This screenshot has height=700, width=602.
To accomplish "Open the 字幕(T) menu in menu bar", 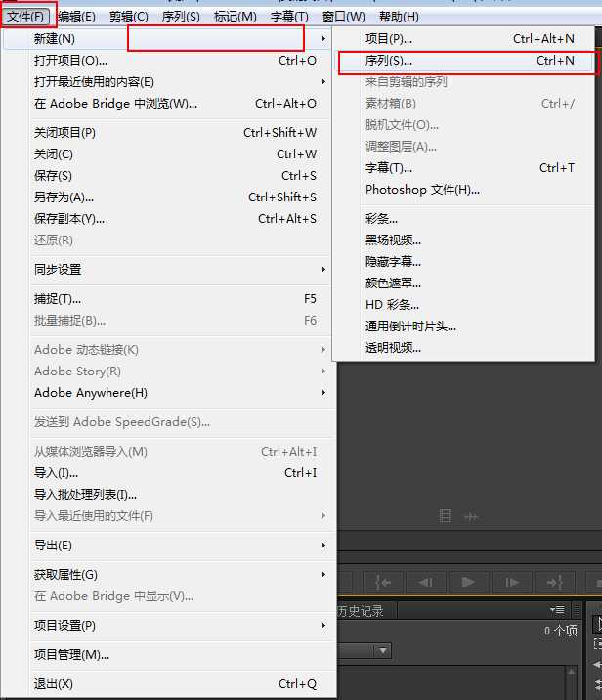I will pos(289,17).
